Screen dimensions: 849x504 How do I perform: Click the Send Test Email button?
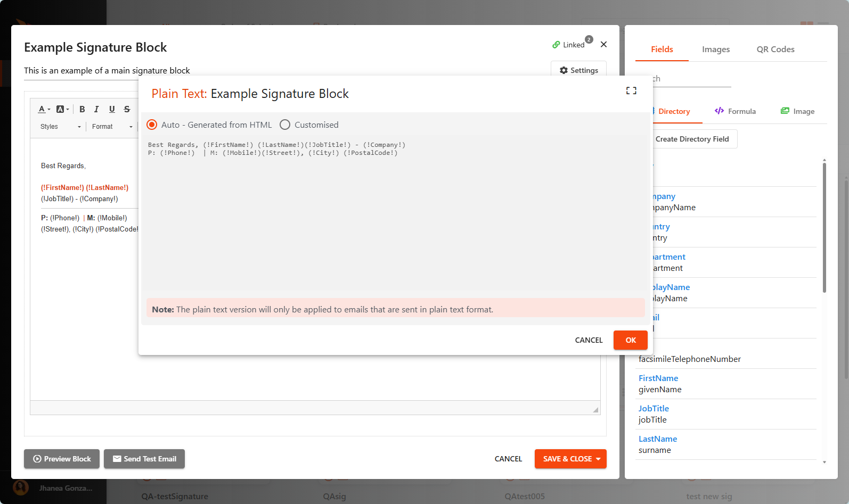(144, 459)
